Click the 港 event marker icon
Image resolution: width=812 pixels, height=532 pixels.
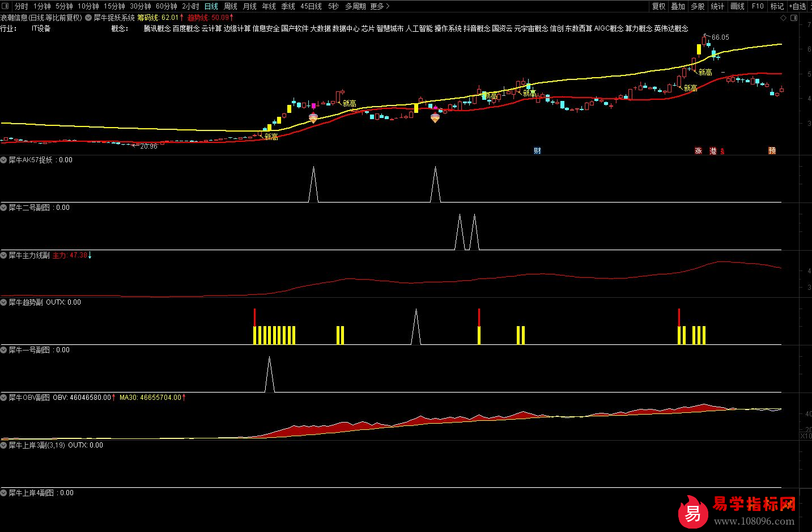pos(713,150)
